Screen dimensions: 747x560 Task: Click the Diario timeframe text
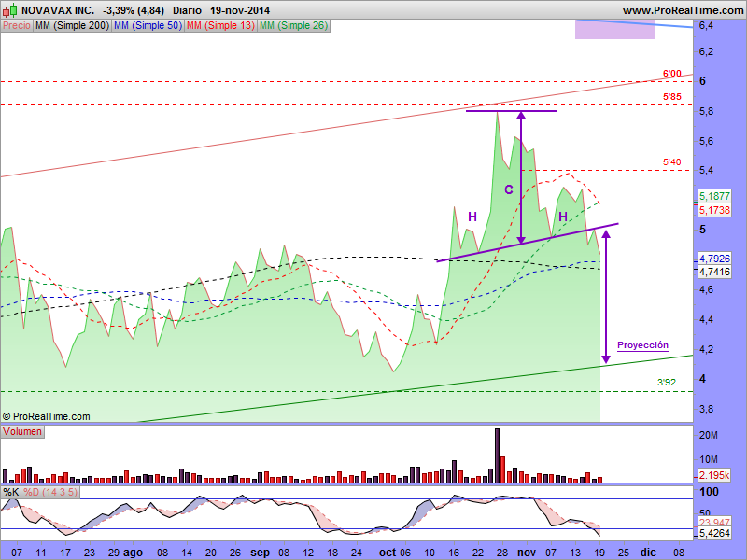click(x=188, y=10)
